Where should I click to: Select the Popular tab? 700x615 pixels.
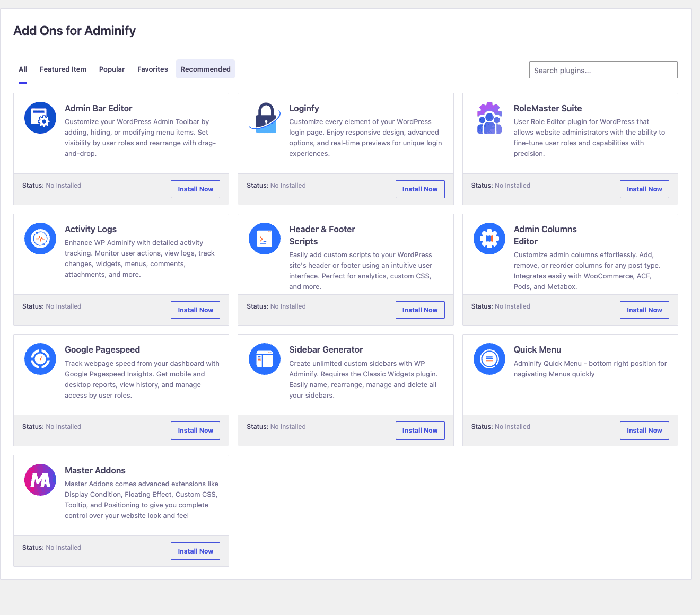pos(112,69)
